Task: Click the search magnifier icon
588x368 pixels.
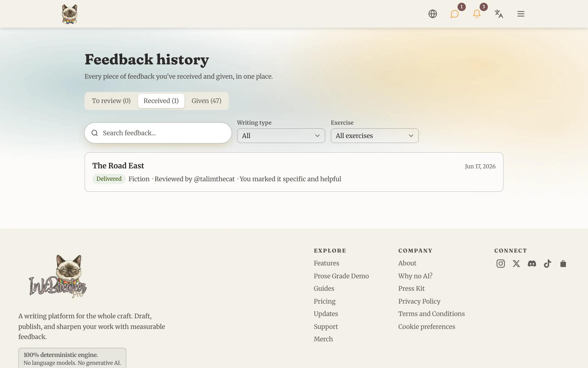Action: [95, 133]
